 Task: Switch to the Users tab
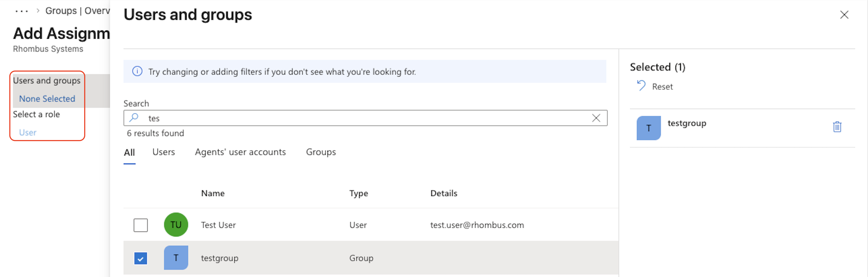point(163,152)
